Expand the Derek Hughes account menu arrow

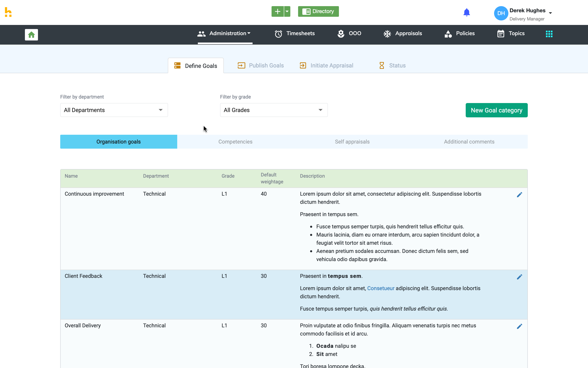coord(550,13)
